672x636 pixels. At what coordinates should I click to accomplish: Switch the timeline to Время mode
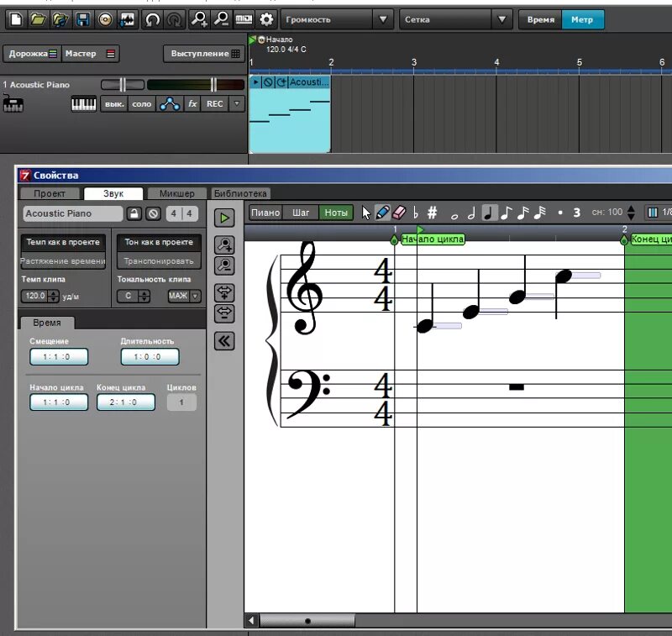point(540,19)
